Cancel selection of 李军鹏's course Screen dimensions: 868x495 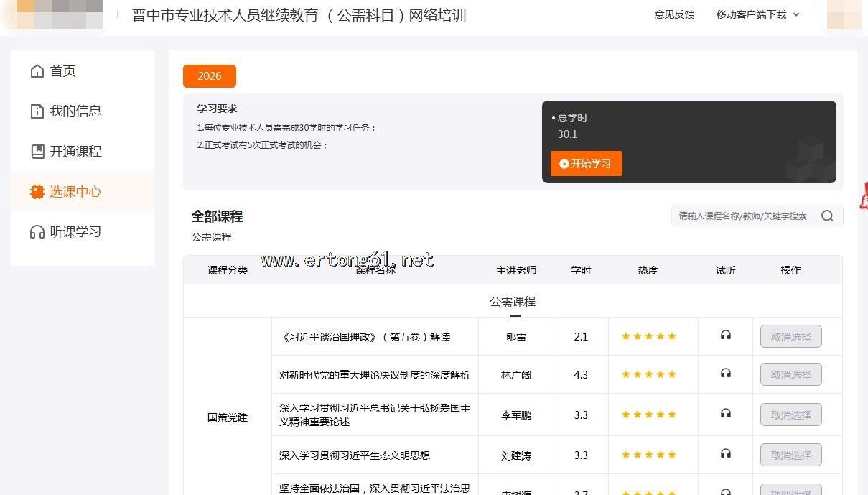pyautogui.click(x=791, y=415)
